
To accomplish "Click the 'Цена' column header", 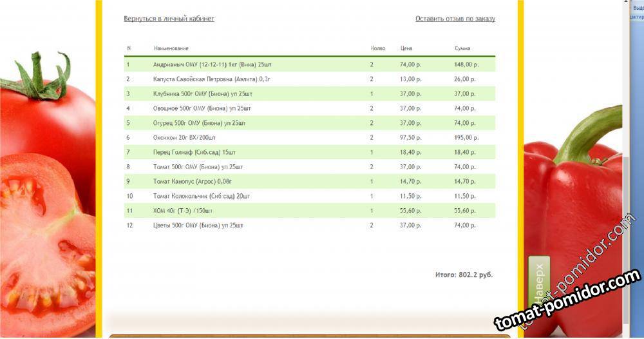I will 406,48.
